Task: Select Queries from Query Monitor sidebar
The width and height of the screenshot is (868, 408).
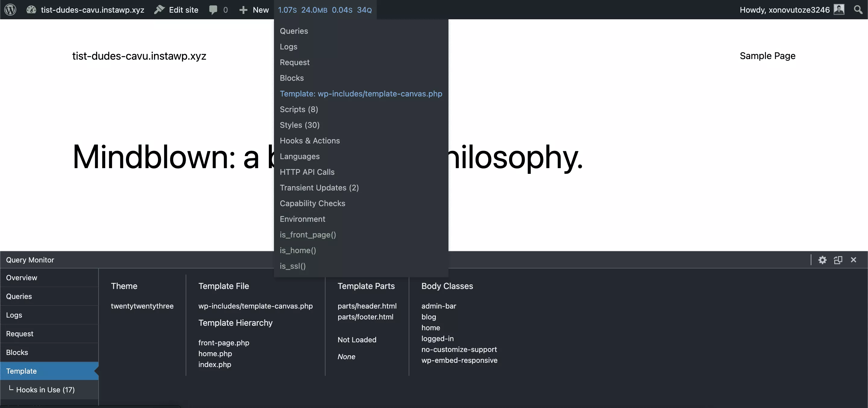Action: coord(19,296)
